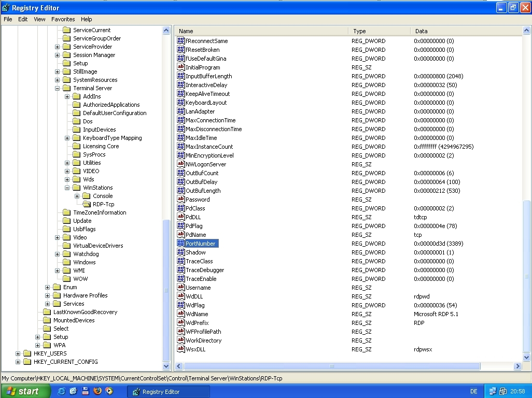Open the Edit menu
The width and height of the screenshot is (532, 398).
pos(23,19)
